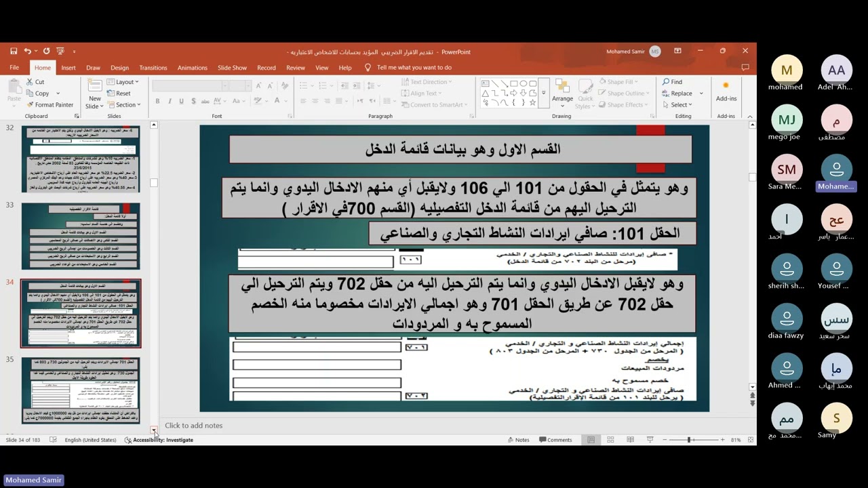This screenshot has width=868, height=488.
Task: Open the font name combo box
Action: click(190, 85)
